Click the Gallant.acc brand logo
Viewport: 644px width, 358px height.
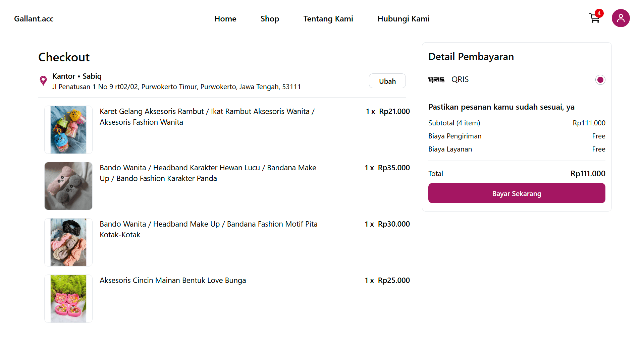(x=34, y=19)
